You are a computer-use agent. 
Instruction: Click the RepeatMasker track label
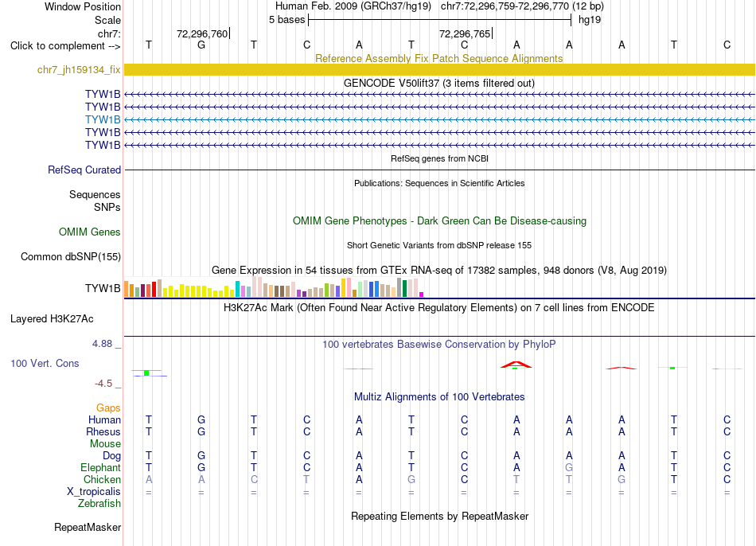(88, 527)
